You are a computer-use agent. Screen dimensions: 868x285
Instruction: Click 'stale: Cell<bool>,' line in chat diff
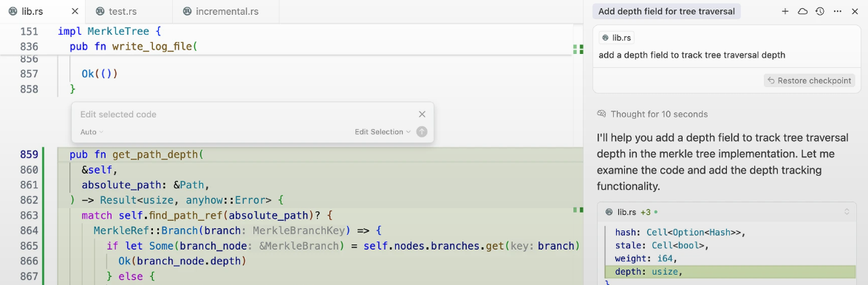(661, 245)
